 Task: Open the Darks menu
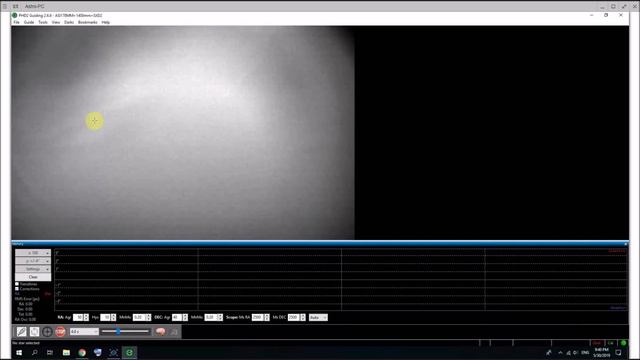[x=69, y=22]
